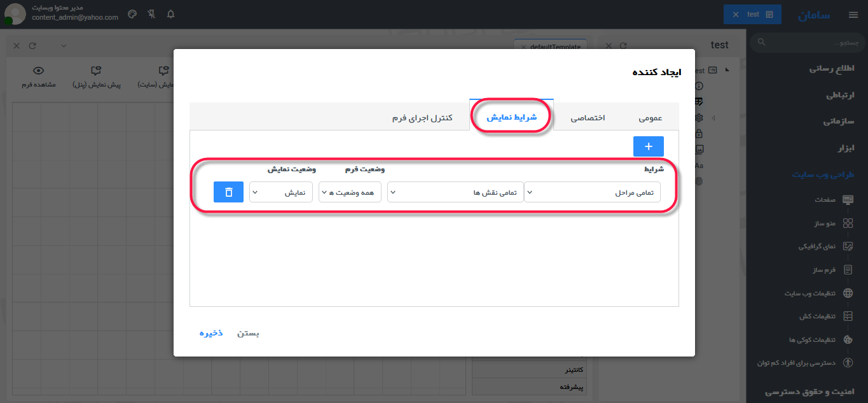Open the hamburger menu icon
This screenshot has width=868, height=403.
853,15
